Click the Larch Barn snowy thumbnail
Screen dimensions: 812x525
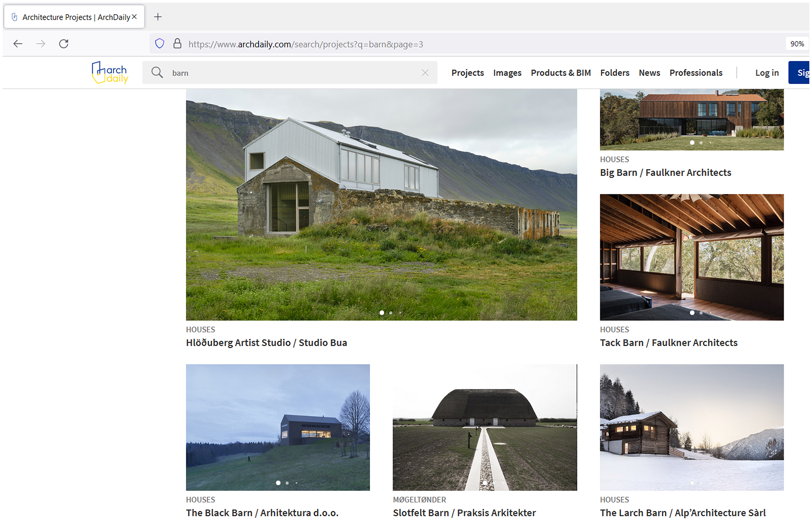coord(691,428)
